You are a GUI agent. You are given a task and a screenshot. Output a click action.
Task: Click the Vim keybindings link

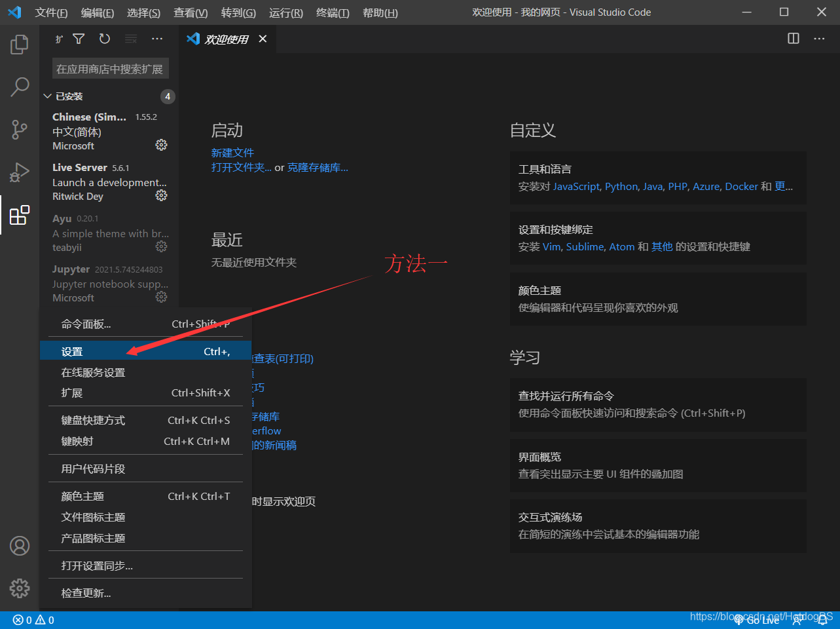click(x=551, y=246)
